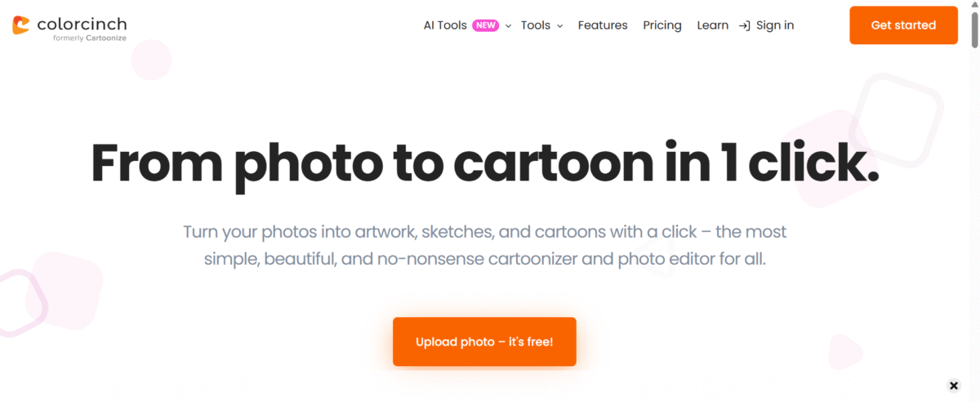Click the pink NEW badge

click(x=486, y=25)
